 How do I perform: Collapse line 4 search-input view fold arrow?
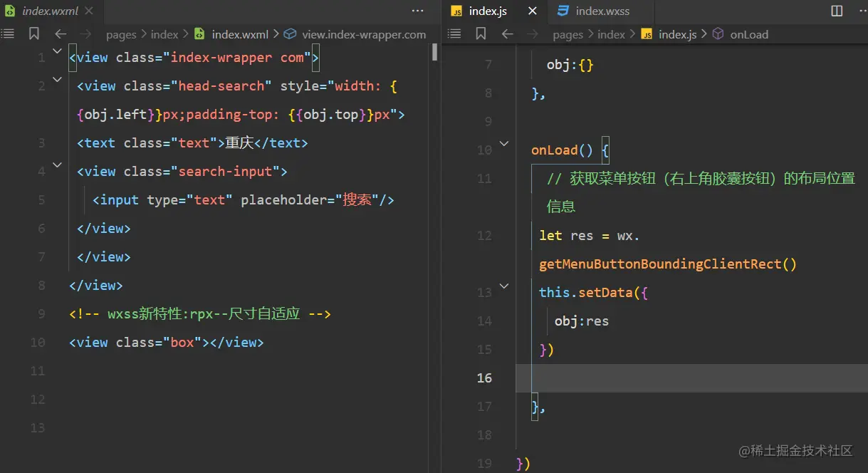click(57, 165)
